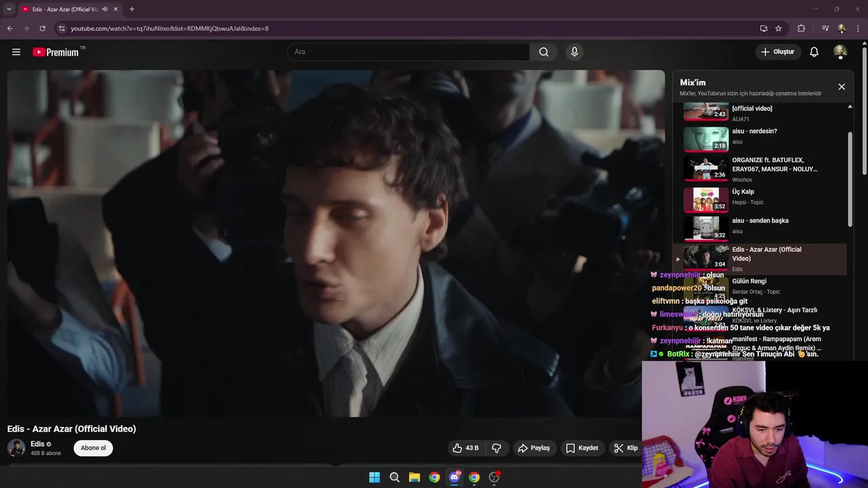Click the playlist panel scrollbar
The width and height of the screenshot is (868, 488).
pos(850,180)
